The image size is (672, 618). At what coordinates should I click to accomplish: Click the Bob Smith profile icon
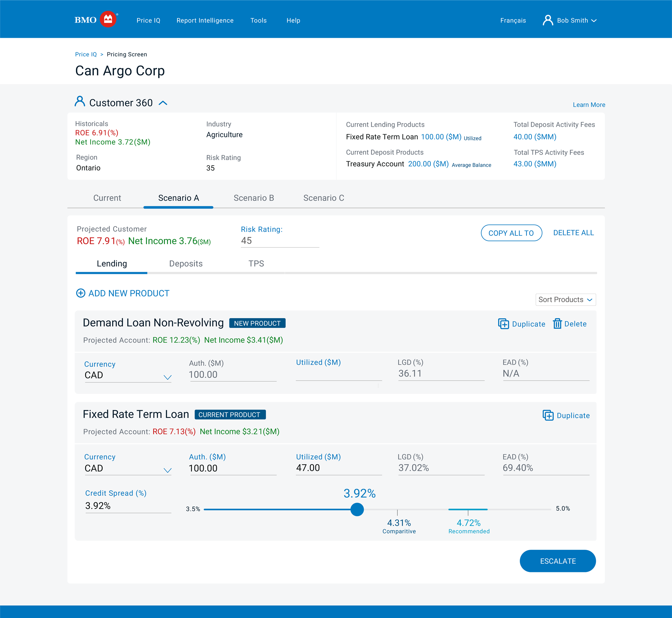pos(548,20)
